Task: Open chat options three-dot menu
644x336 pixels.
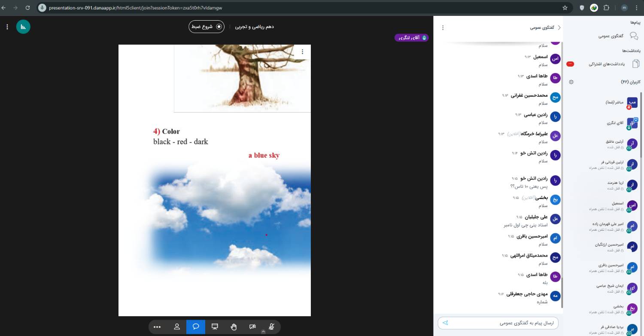Action: tap(443, 27)
